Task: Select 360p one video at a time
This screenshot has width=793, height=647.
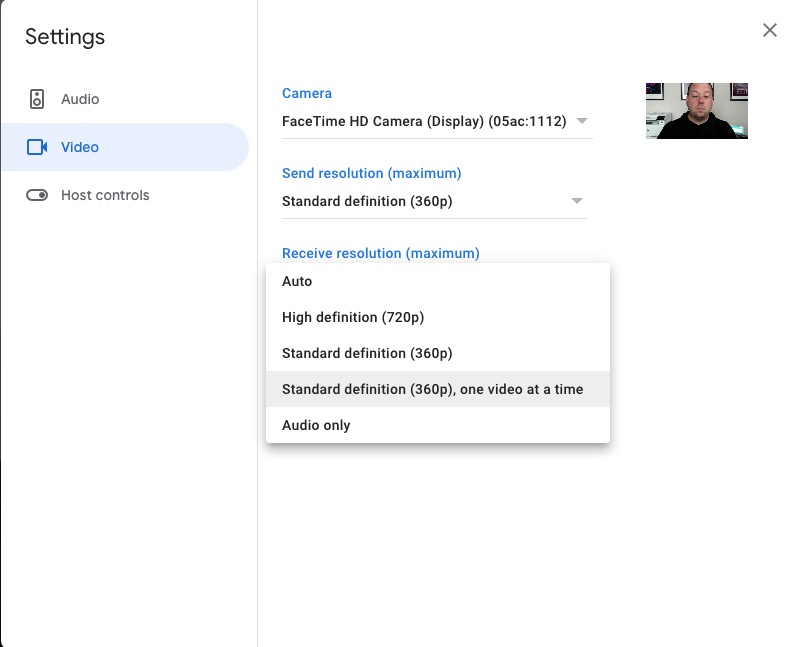Action: (438, 389)
